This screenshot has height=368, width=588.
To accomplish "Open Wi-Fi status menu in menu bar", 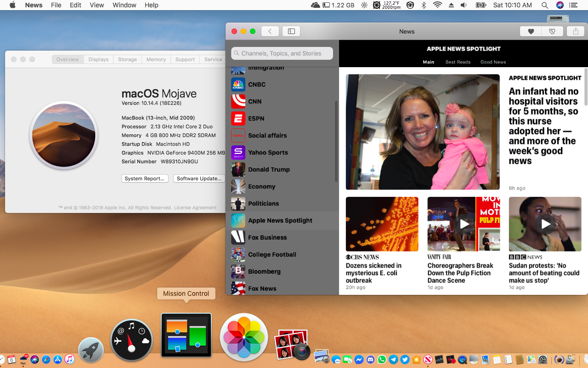I will 437,5.
